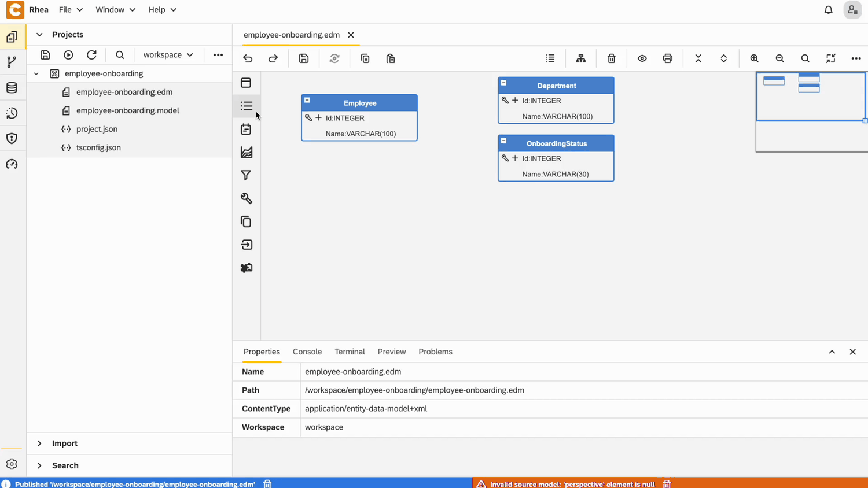Click the diagram minimap overview
This screenshot has height=488, width=868.
click(x=810, y=111)
